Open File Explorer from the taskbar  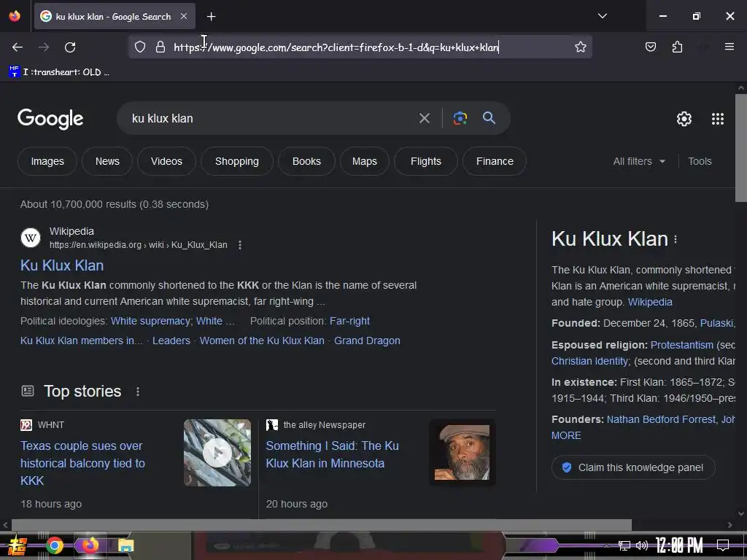pos(125,545)
